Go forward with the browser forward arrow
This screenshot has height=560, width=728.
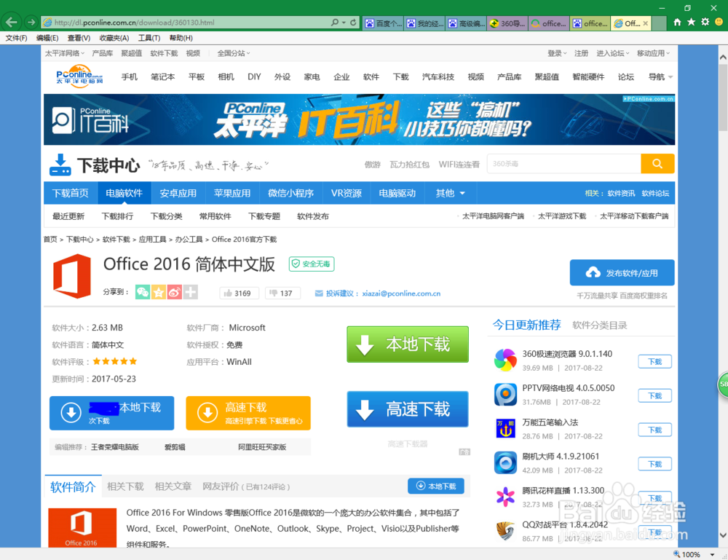[x=31, y=22]
